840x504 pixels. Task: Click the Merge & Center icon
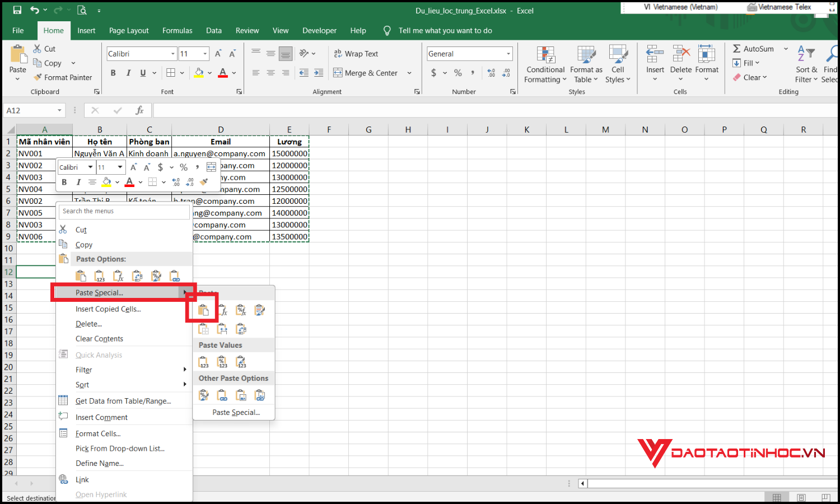(x=338, y=73)
